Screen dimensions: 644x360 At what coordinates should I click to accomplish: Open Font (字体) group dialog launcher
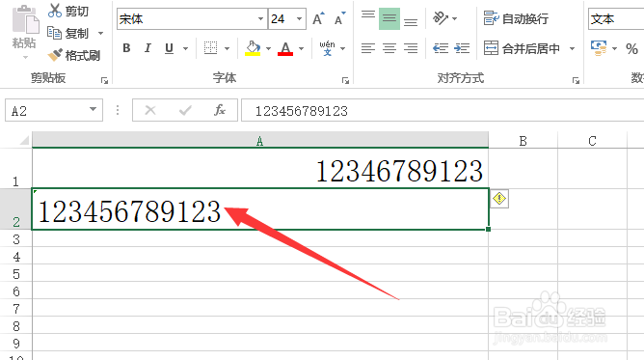345,80
